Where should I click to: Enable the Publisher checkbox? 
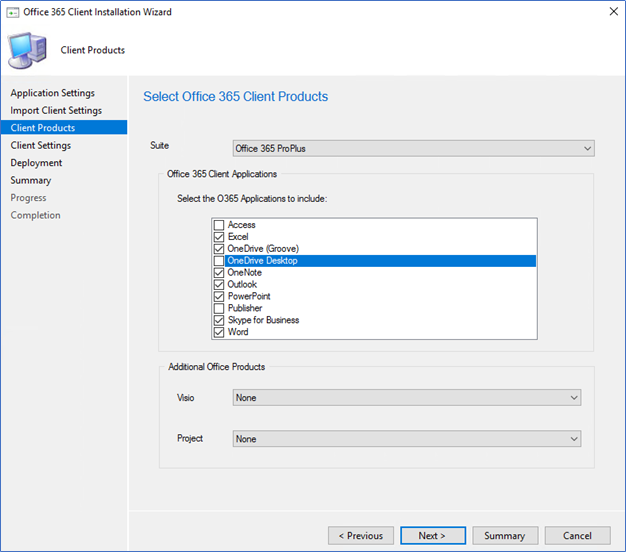pos(219,309)
